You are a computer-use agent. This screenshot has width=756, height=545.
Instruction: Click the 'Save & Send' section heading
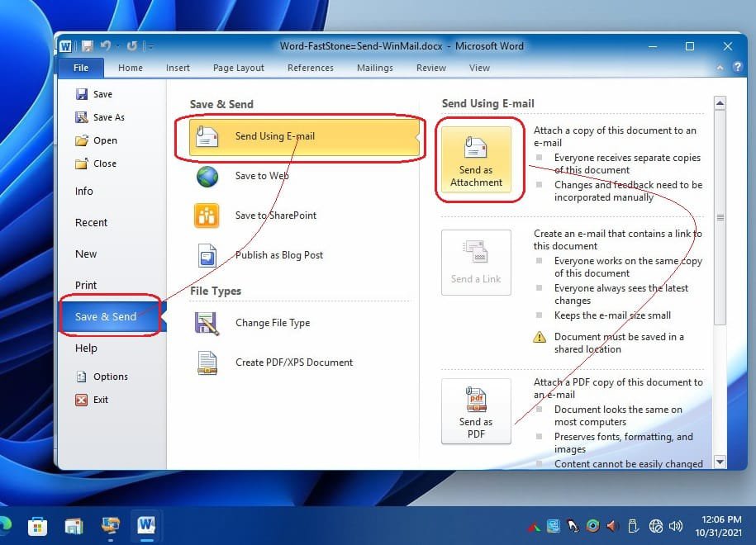click(x=221, y=104)
